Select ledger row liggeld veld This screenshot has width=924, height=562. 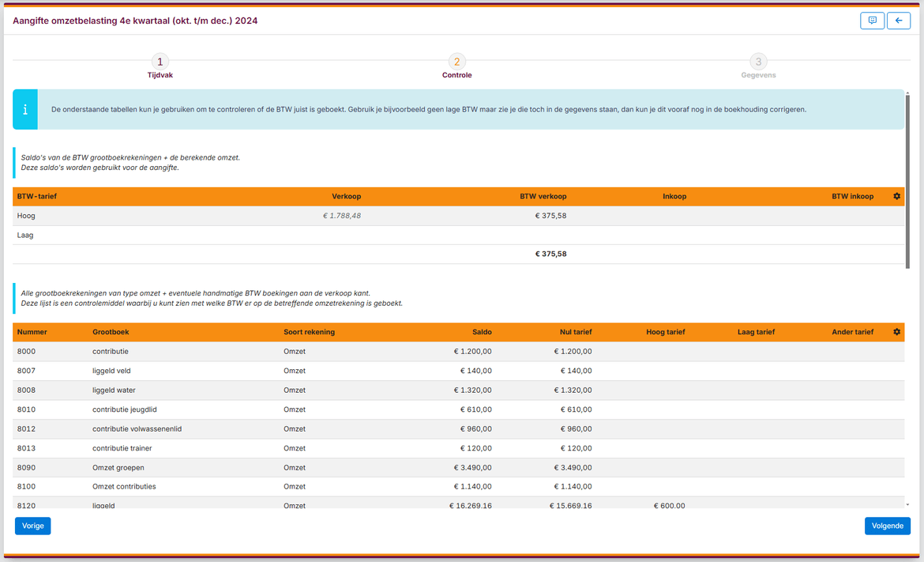click(x=459, y=371)
